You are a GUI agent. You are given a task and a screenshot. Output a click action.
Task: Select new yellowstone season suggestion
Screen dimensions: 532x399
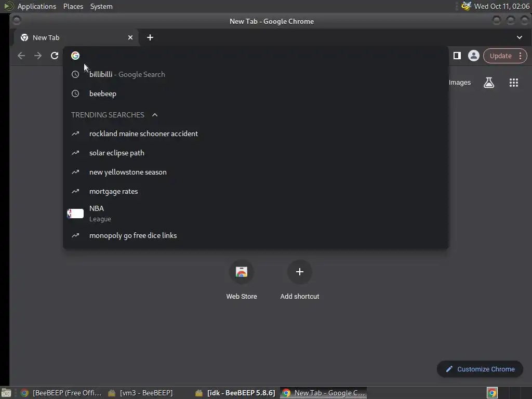click(256, 172)
